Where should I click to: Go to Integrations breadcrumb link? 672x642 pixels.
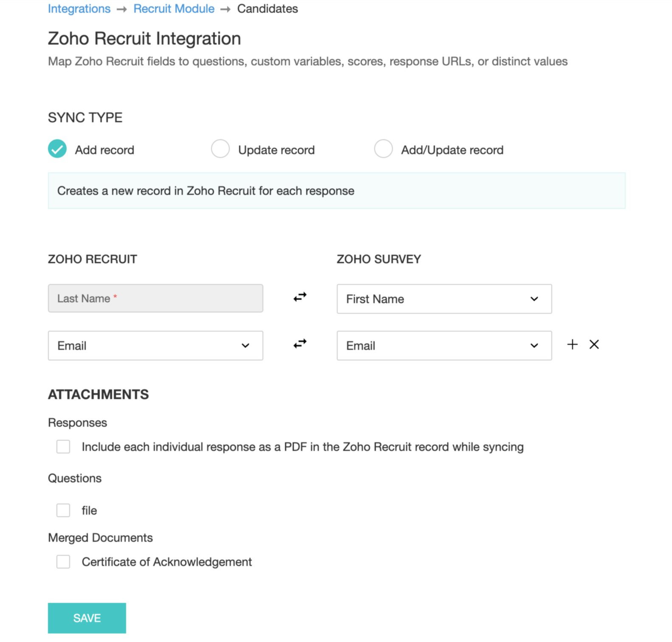pyautogui.click(x=79, y=8)
